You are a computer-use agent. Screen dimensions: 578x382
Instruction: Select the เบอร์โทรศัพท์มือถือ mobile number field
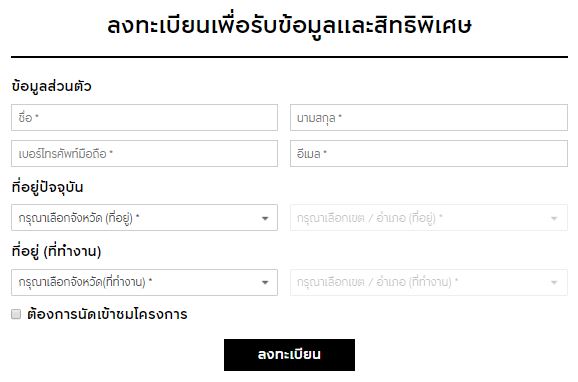(x=144, y=153)
